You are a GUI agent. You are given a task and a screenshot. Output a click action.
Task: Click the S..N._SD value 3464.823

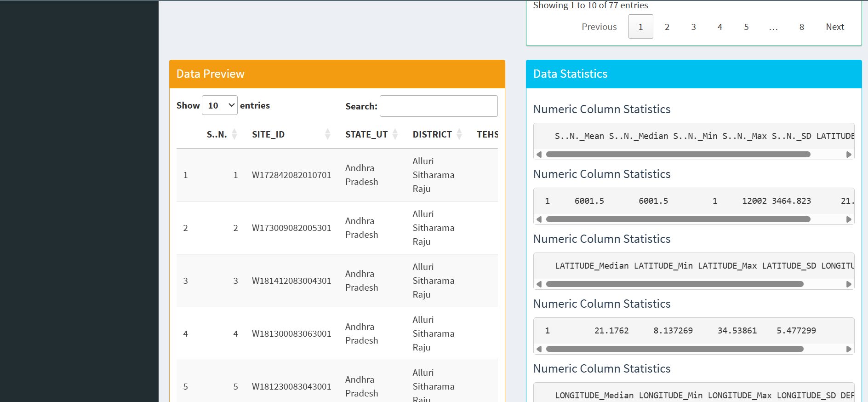point(791,201)
